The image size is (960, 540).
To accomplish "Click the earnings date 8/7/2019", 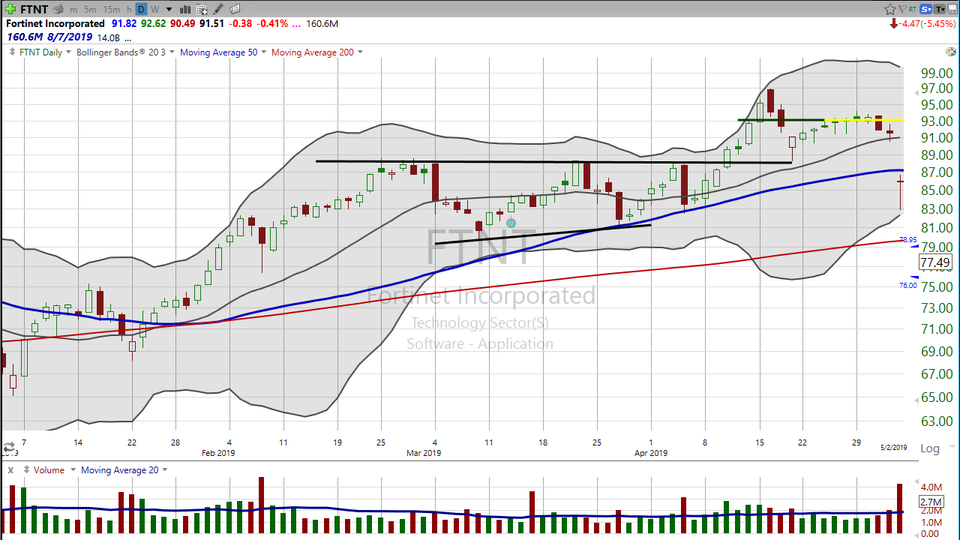I will 69,37.
